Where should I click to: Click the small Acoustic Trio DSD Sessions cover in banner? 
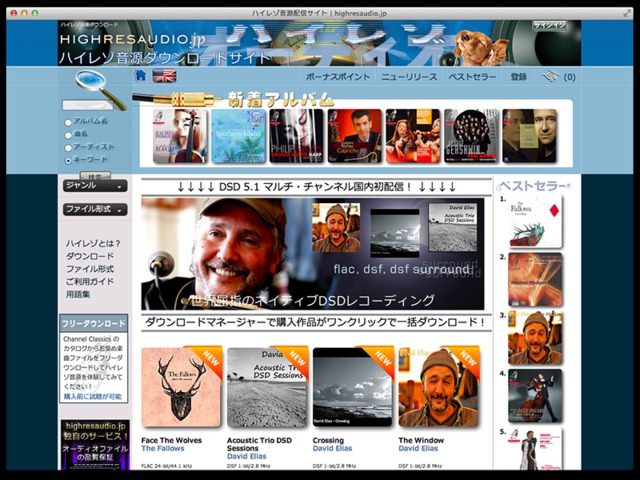click(453, 228)
